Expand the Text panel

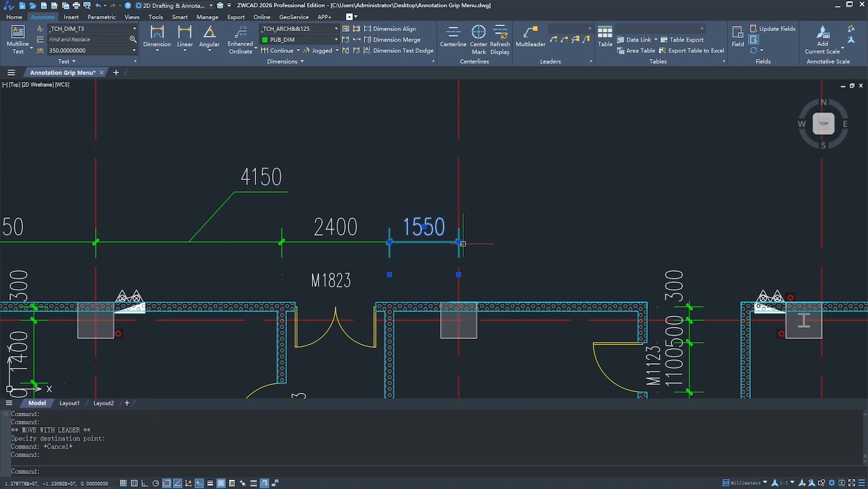pyautogui.click(x=67, y=61)
